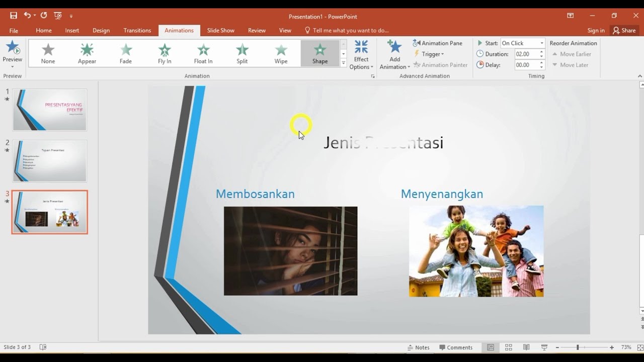644x362 pixels.
Task: Start Slide Show from status bar
Action: 544,347
